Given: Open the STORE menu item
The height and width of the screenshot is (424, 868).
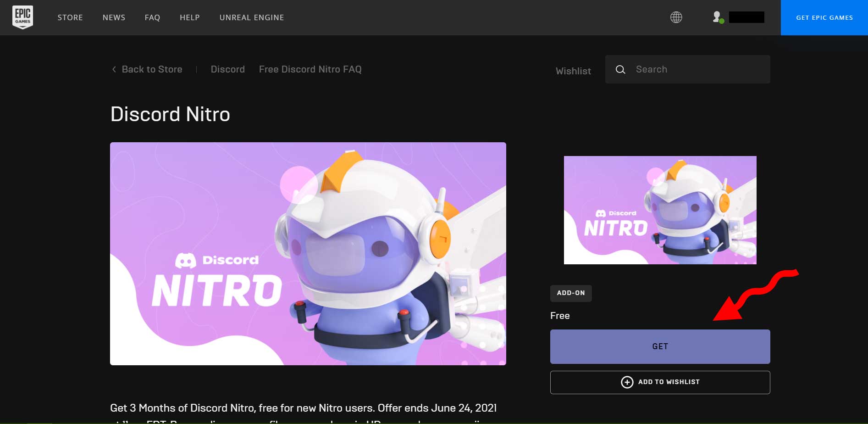Looking at the screenshot, I should click(x=70, y=17).
